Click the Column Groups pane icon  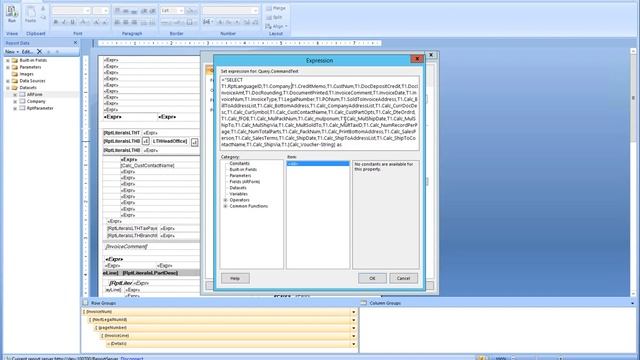364,303
